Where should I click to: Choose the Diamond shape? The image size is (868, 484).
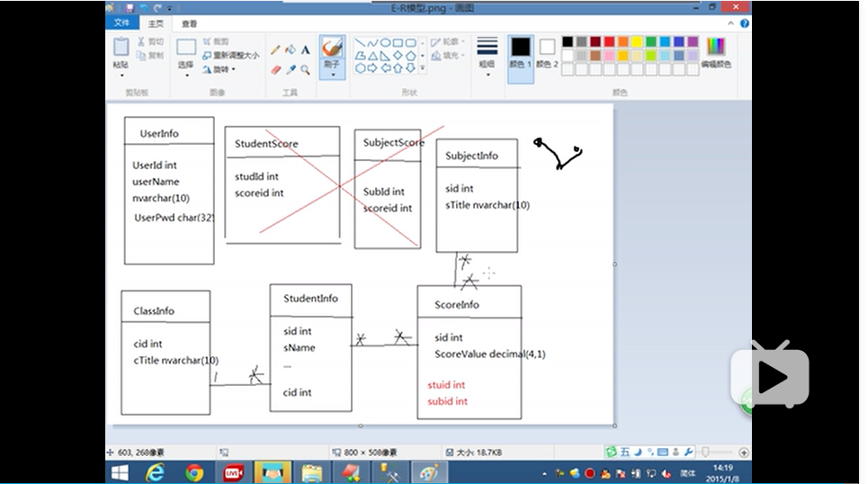click(398, 56)
